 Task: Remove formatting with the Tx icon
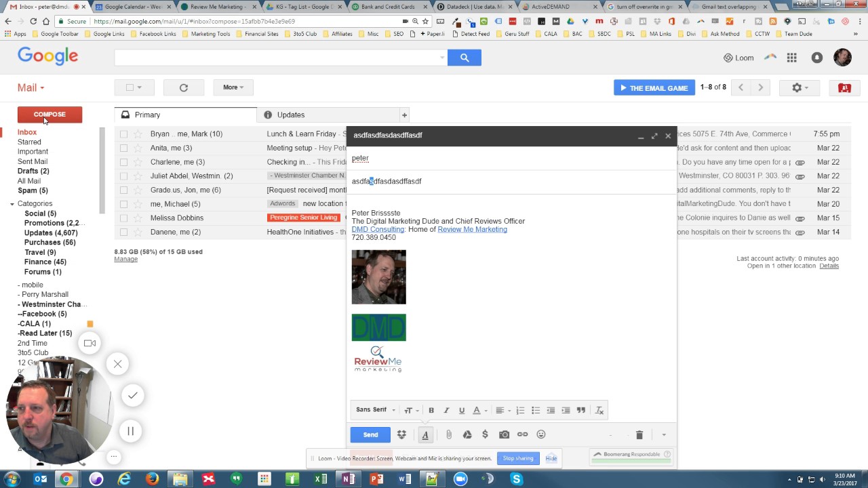pos(599,410)
